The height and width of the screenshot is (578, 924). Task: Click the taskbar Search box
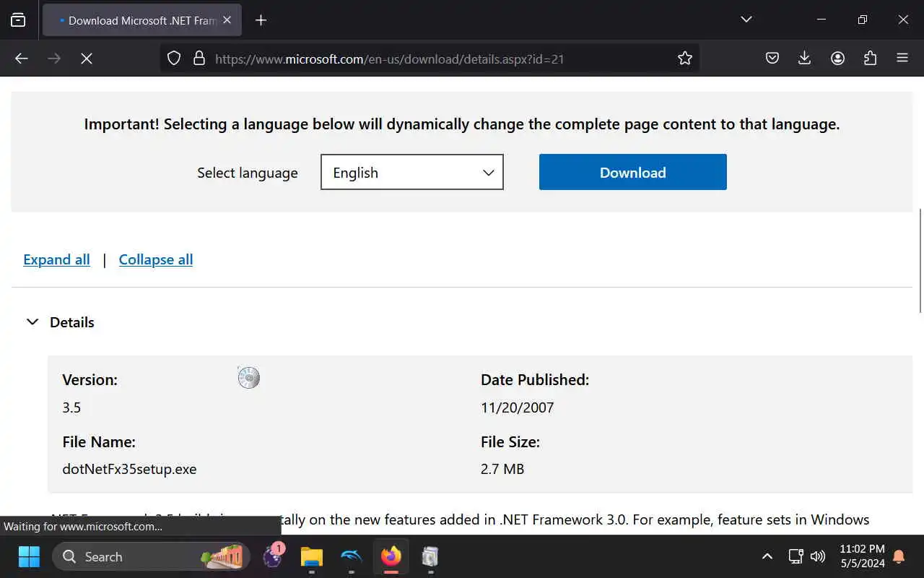152,556
